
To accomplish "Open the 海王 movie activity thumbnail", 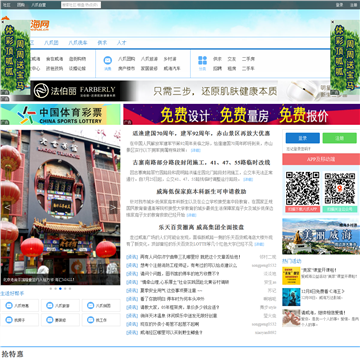I will pyautogui.click(x=291, y=297).
